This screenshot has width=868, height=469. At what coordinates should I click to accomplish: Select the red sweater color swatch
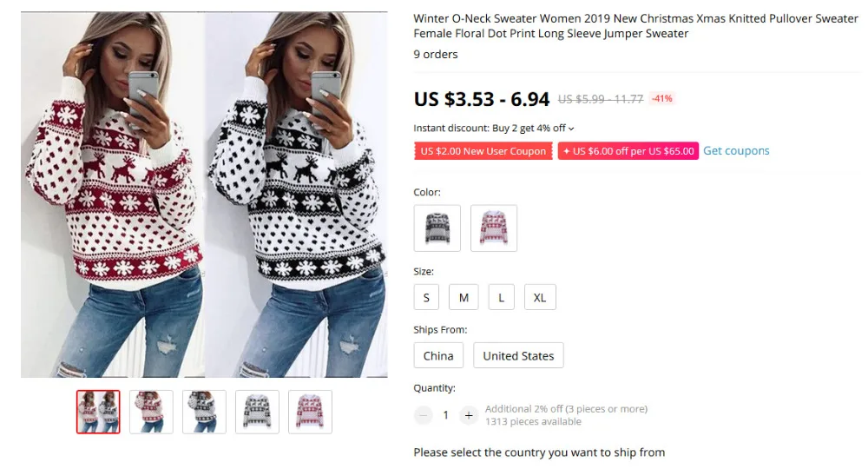pos(494,228)
